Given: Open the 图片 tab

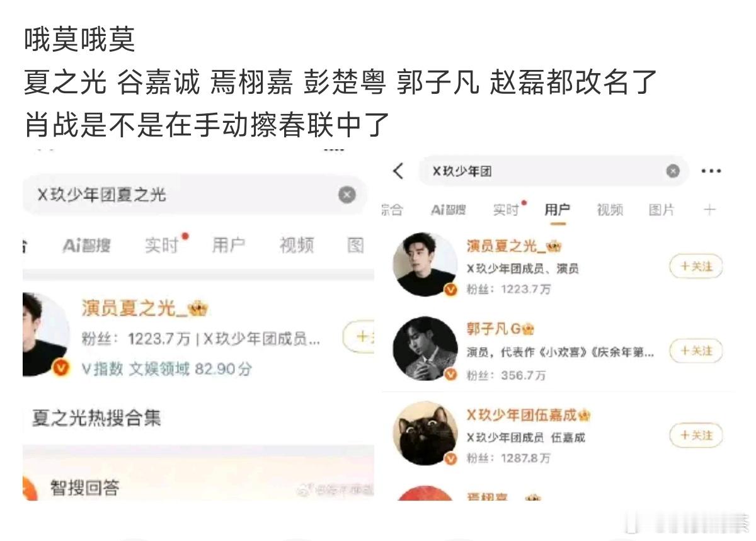Looking at the screenshot, I should point(661,210).
